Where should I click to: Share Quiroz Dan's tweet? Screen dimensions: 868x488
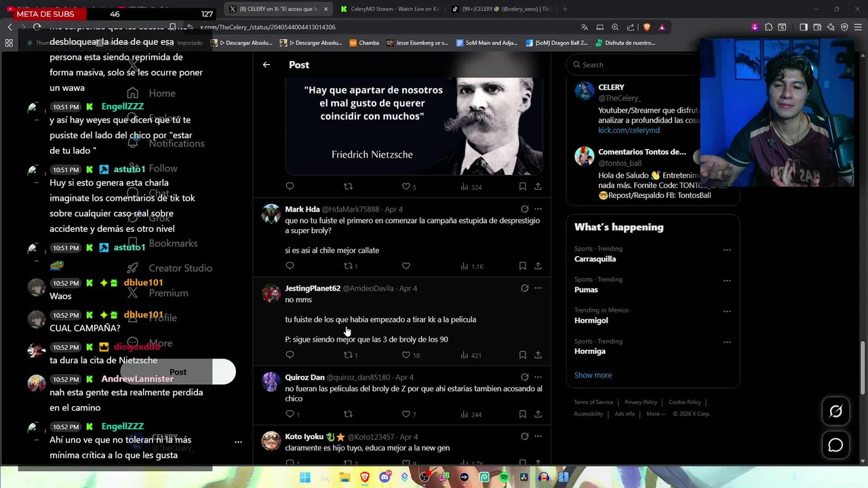pyautogui.click(x=538, y=414)
